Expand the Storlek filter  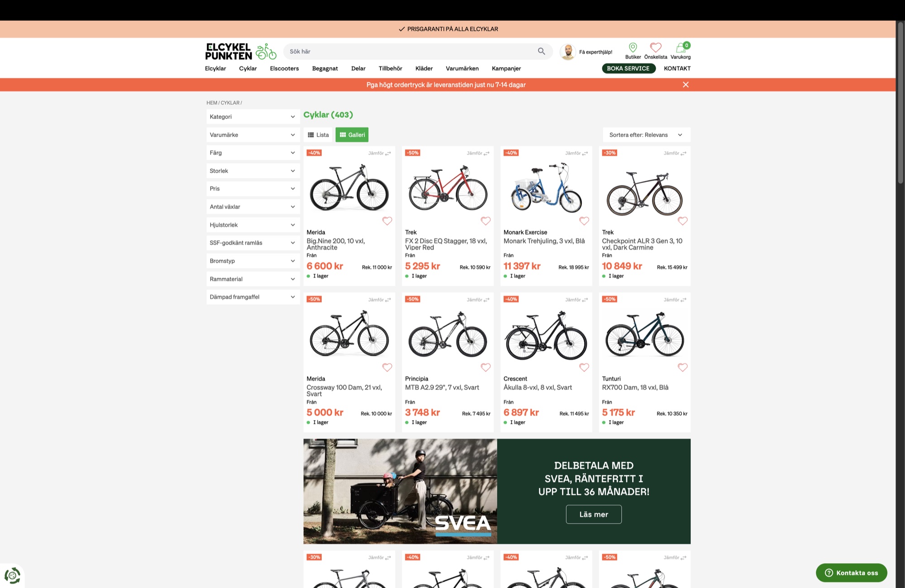(x=253, y=171)
